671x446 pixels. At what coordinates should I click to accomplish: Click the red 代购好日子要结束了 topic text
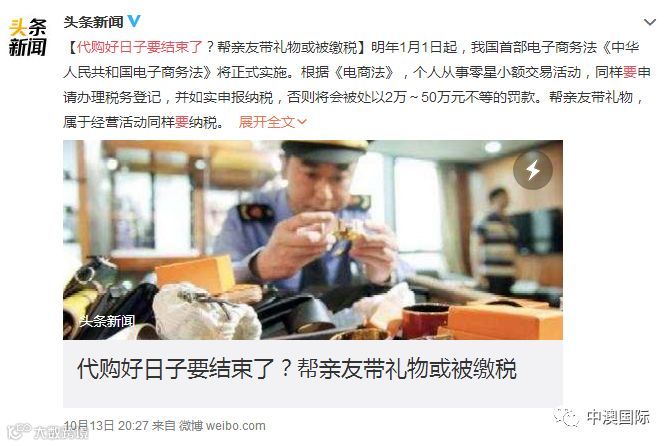(x=140, y=47)
